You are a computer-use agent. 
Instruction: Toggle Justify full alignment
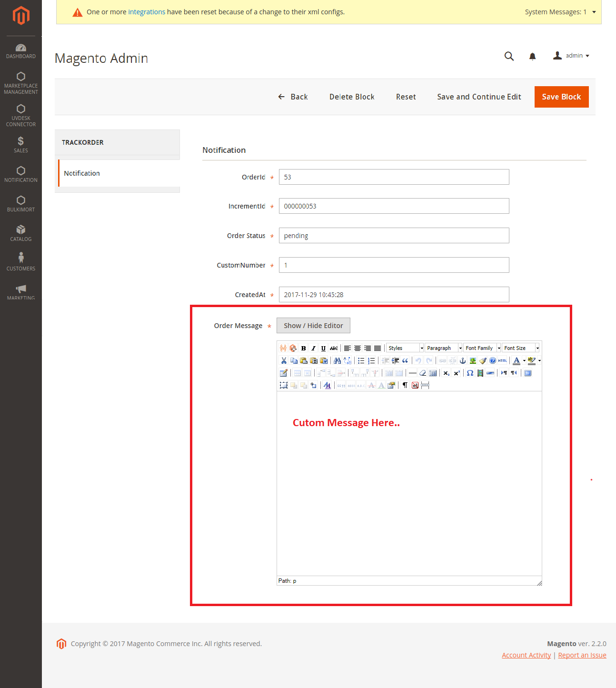coord(378,348)
